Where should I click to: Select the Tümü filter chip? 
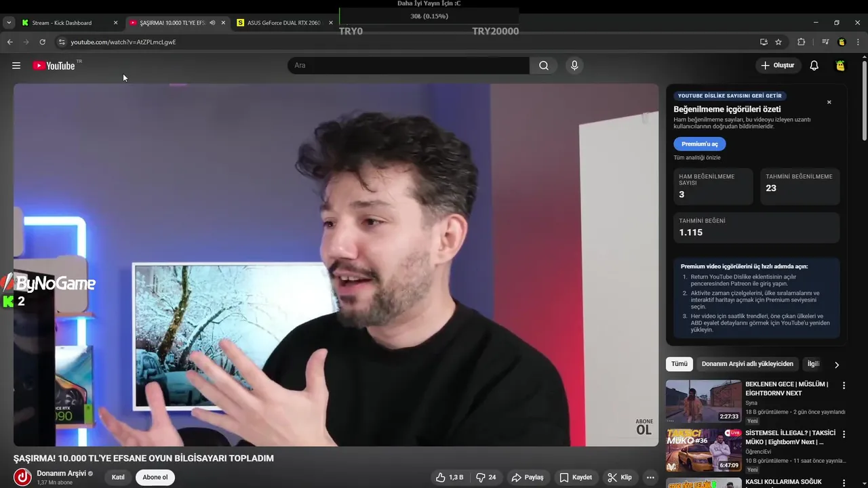679,364
